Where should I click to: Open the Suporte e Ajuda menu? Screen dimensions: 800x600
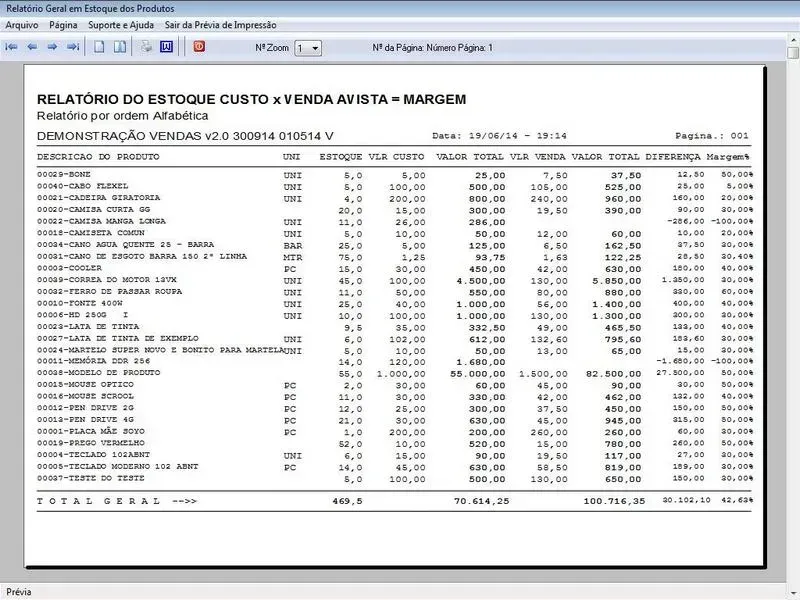tap(122, 24)
